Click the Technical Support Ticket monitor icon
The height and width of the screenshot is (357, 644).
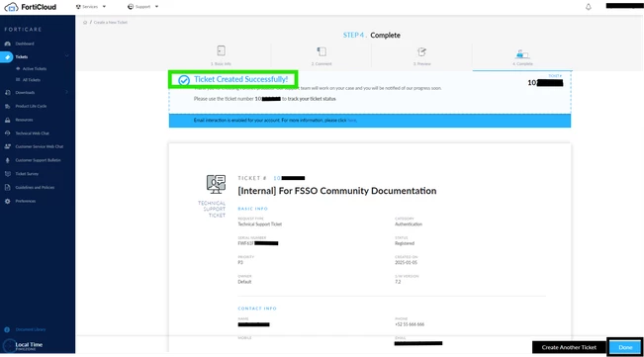[216, 184]
